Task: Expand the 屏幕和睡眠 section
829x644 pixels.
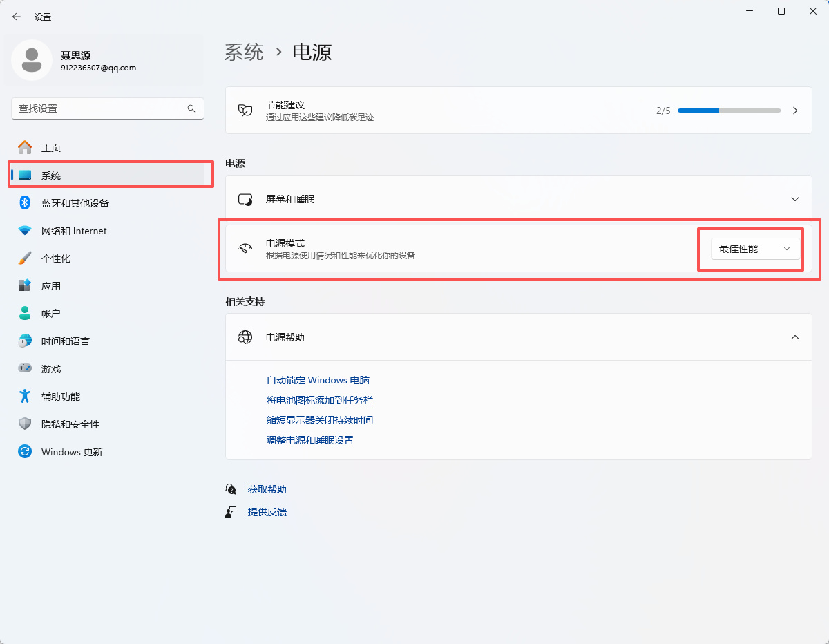Action: pos(795,199)
